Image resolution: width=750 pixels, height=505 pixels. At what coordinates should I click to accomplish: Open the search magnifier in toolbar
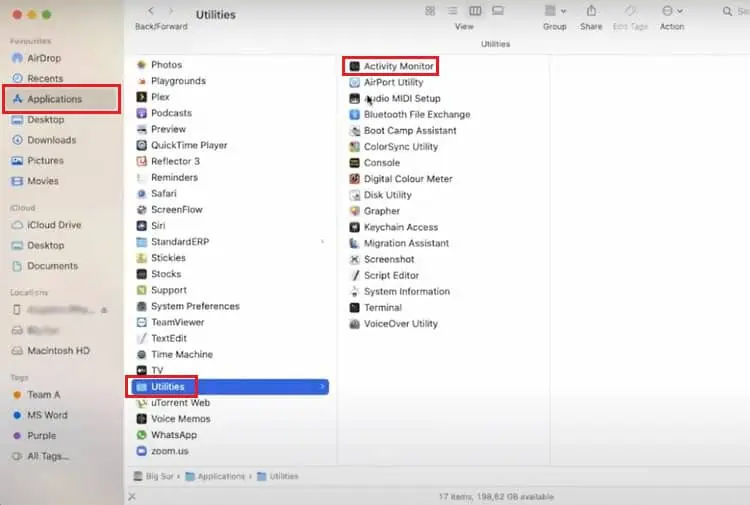coord(727,11)
